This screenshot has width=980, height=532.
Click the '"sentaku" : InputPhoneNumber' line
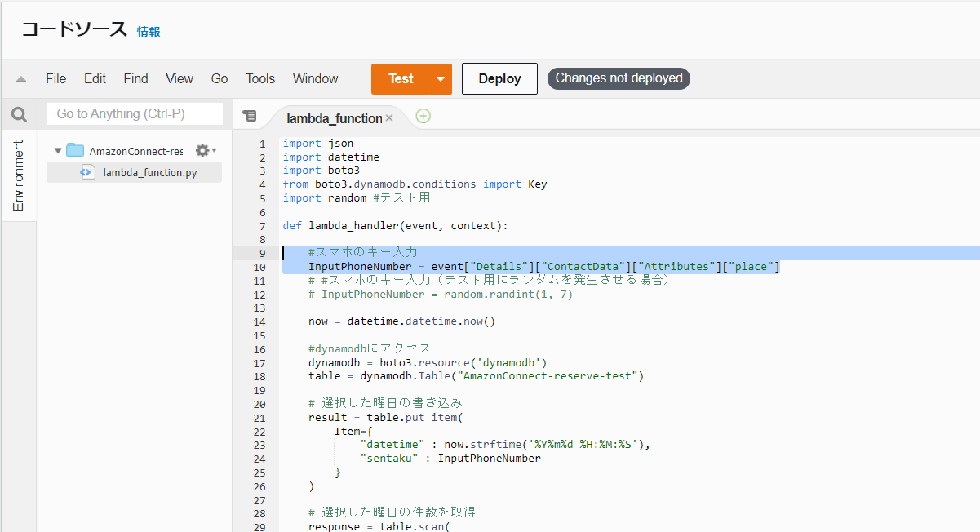[450, 459]
